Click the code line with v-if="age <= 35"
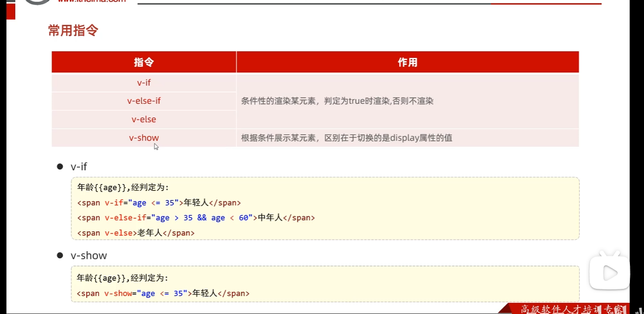Image resolution: width=644 pixels, height=314 pixels. 159,203
